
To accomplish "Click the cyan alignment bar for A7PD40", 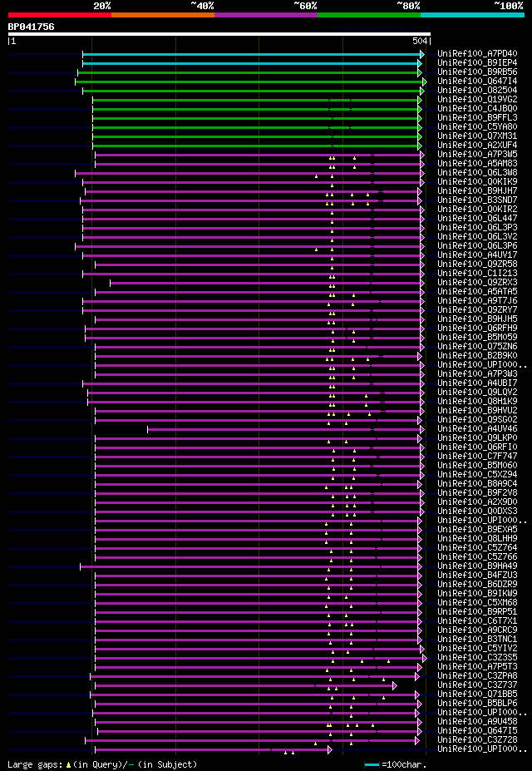I will click(253, 54).
